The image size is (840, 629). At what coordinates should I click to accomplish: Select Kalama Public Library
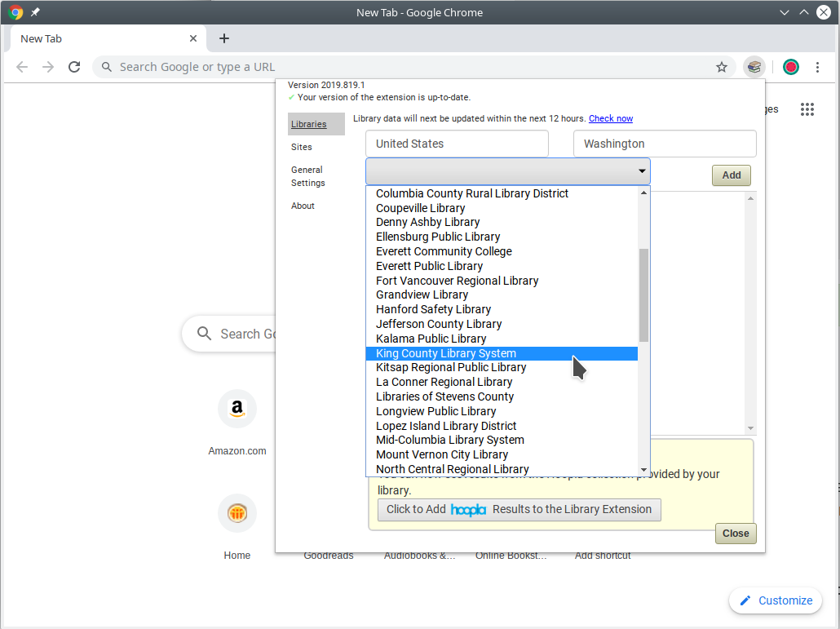502,339
